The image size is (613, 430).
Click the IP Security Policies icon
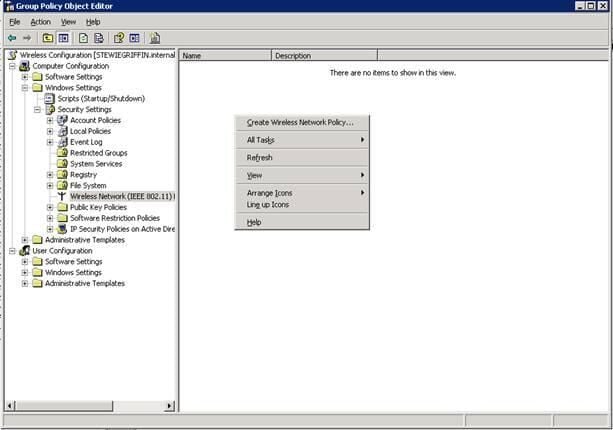point(62,229)
